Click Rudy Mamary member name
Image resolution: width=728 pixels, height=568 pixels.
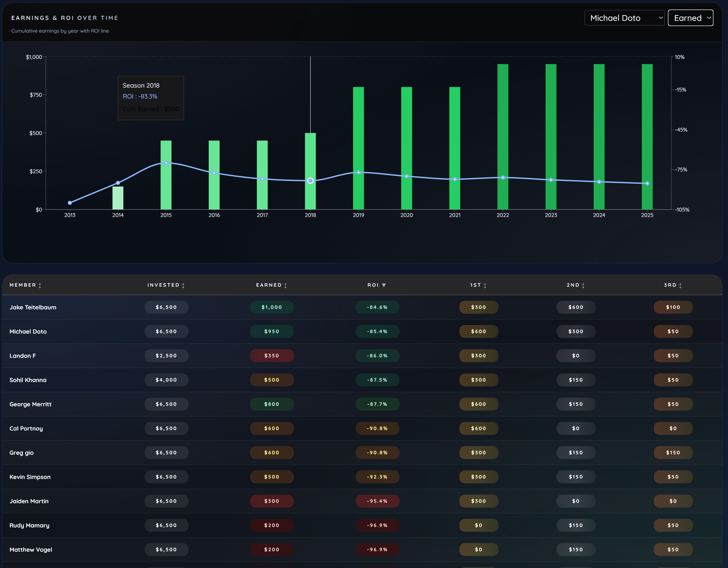(x=29, y=525)
